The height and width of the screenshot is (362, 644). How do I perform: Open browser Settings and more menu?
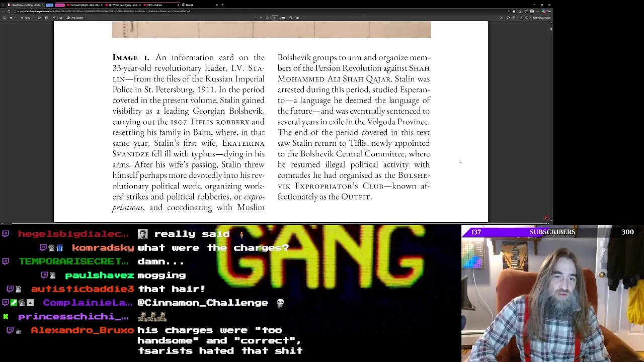point(538,11)
